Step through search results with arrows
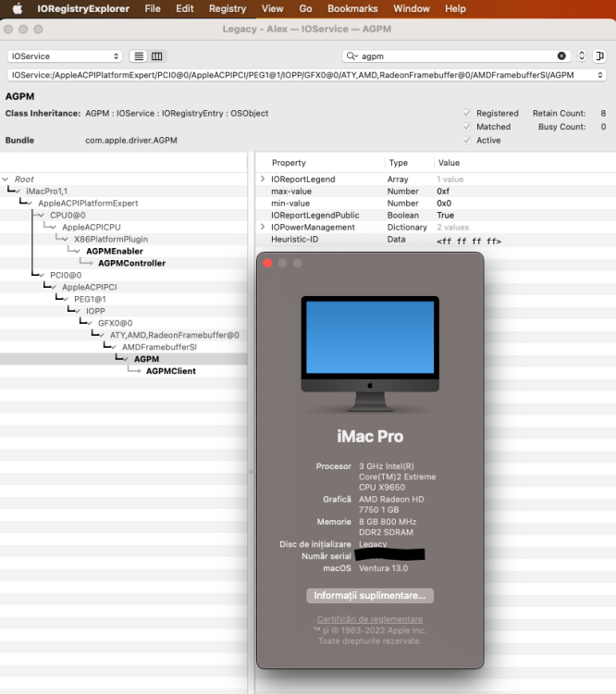616x694 pixels. click(582, 56)
